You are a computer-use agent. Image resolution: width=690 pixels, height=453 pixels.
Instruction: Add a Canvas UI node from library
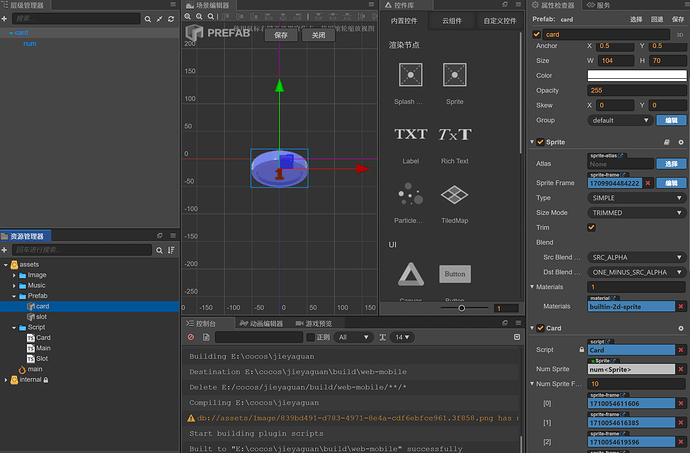click(411, 274)
